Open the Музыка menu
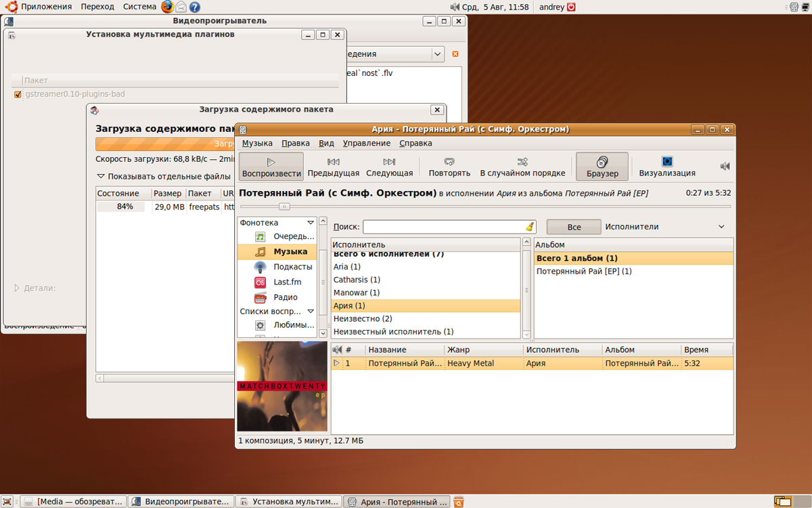812x508 pixels. [x=257, y=143]
